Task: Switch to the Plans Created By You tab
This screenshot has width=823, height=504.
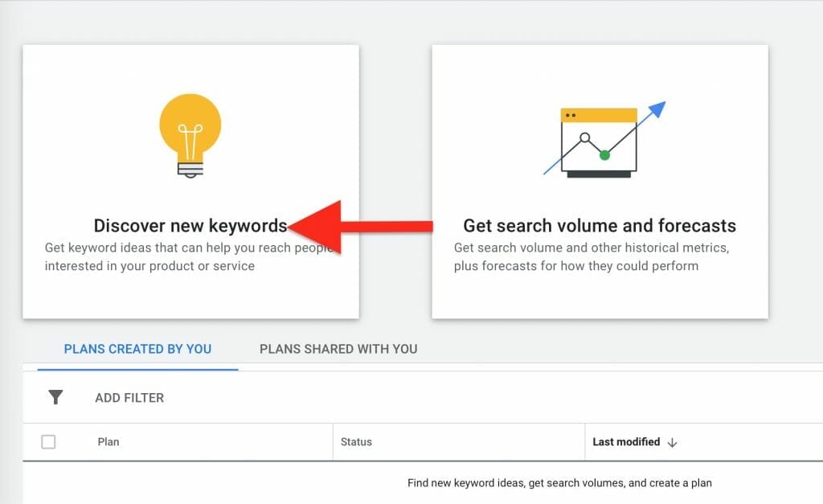Action: tap(137, 349)
